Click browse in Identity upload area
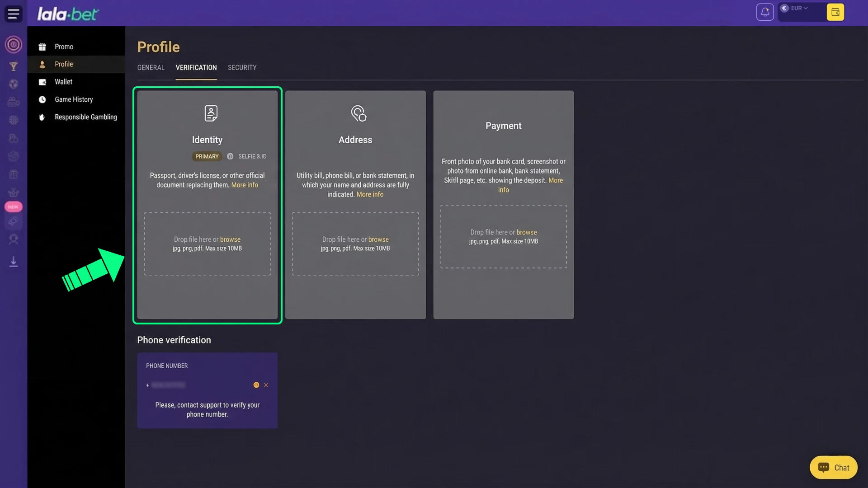This screenshot has height=488, width=868. [230, 239]
